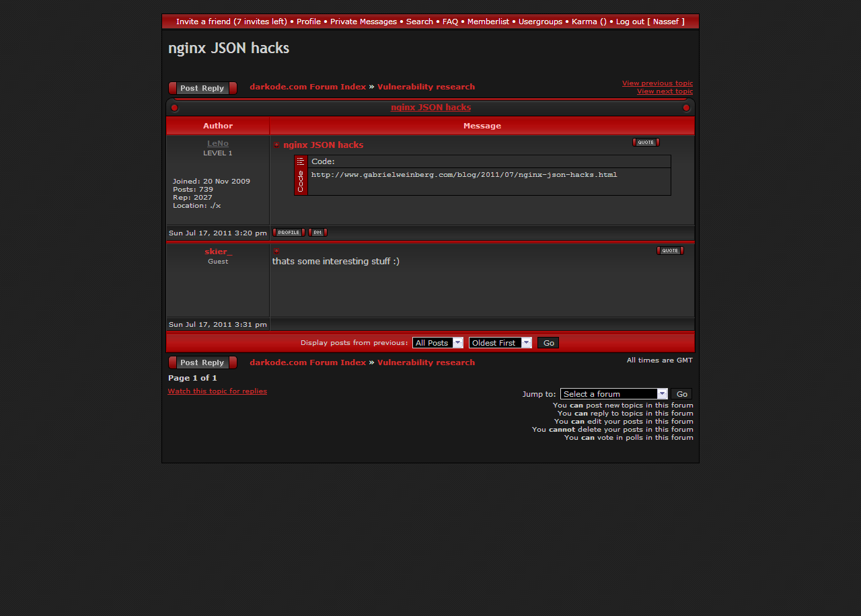
Task: Click the Quote button on LeNo's post
Action: [x=646, y=142]
